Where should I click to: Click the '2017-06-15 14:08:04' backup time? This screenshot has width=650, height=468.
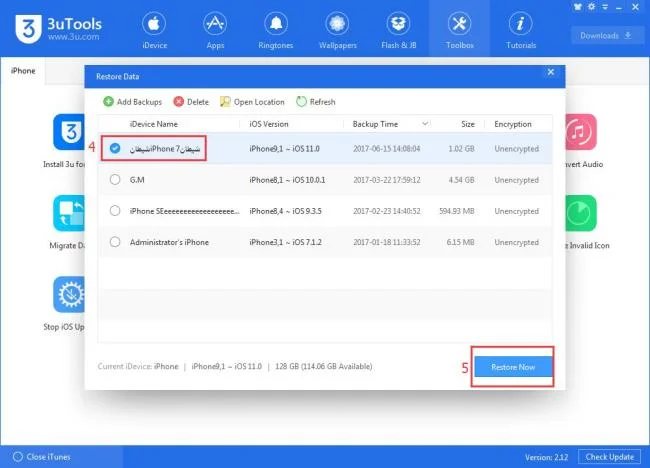tap(387, 148)
